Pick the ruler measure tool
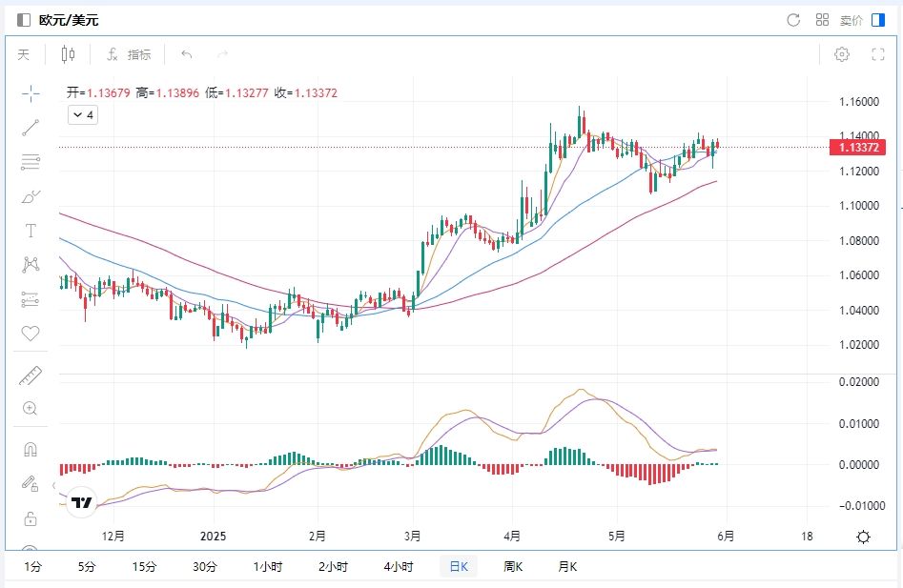Image resolution: width=903 pixels, height=588 pixels. (31, 376)
